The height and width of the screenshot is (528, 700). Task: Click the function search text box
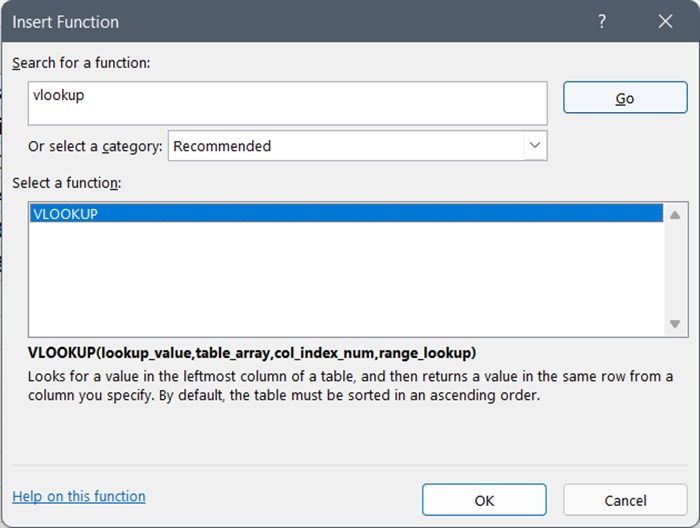point(289,103)
